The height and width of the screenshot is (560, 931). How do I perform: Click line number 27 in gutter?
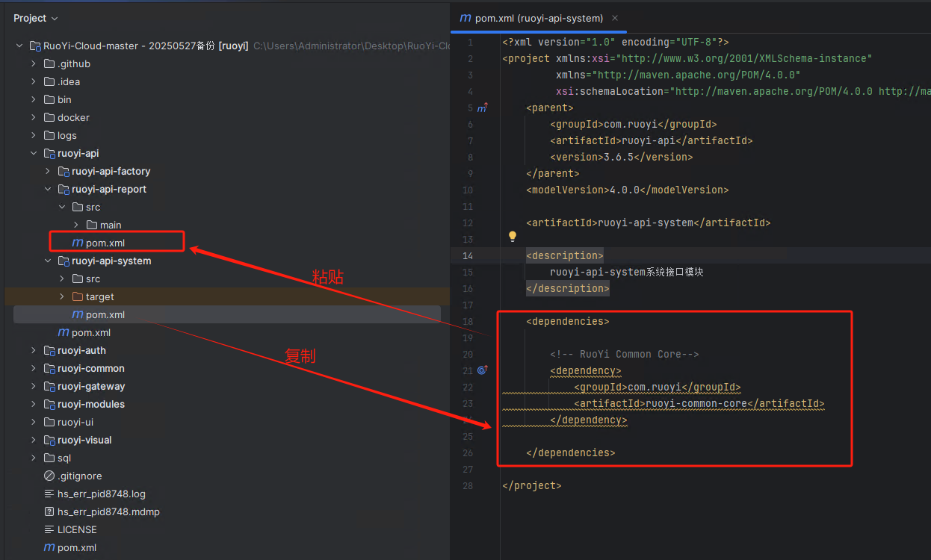click(x=468, y=469)
